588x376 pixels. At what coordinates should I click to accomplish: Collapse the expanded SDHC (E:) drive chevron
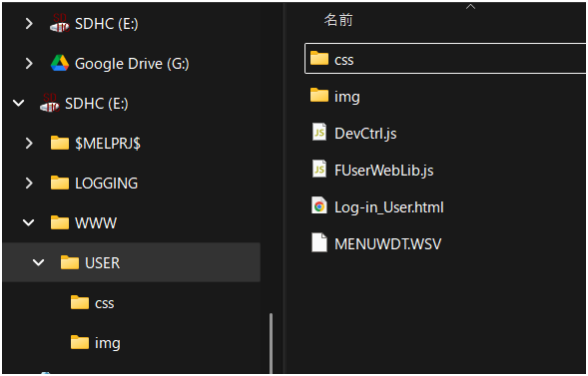(18, 104)
